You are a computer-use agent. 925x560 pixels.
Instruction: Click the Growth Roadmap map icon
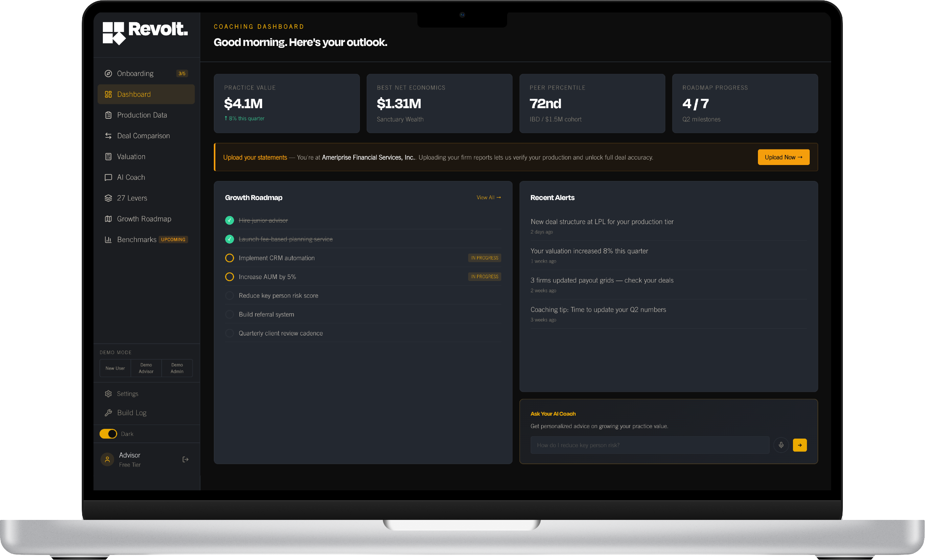(x=108, y=219)
